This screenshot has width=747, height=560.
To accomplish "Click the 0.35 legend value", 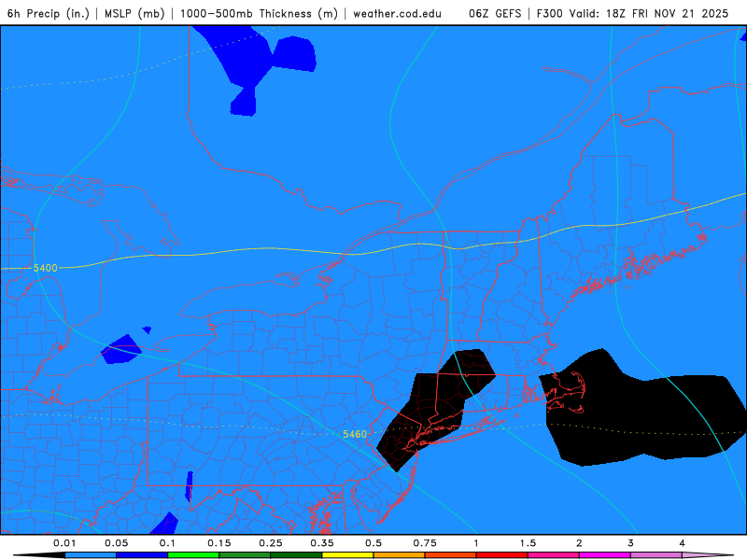I will pos(322,543).
